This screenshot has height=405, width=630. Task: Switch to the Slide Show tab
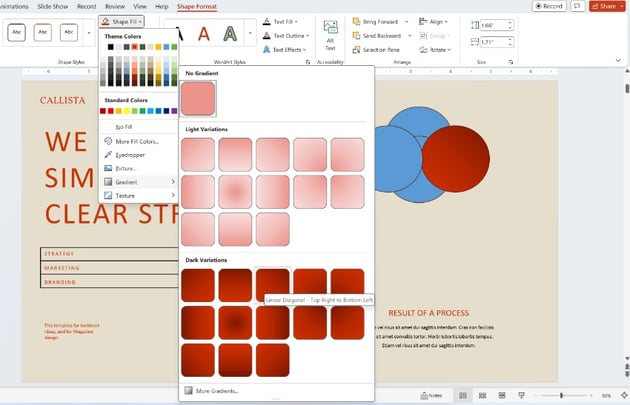click(52, 6)
